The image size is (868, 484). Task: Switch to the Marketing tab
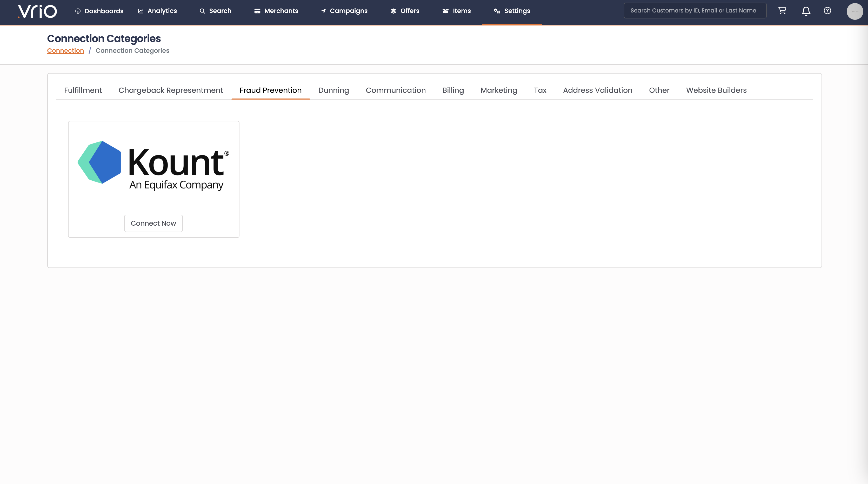pyautogui.click(x=499, y=90)
